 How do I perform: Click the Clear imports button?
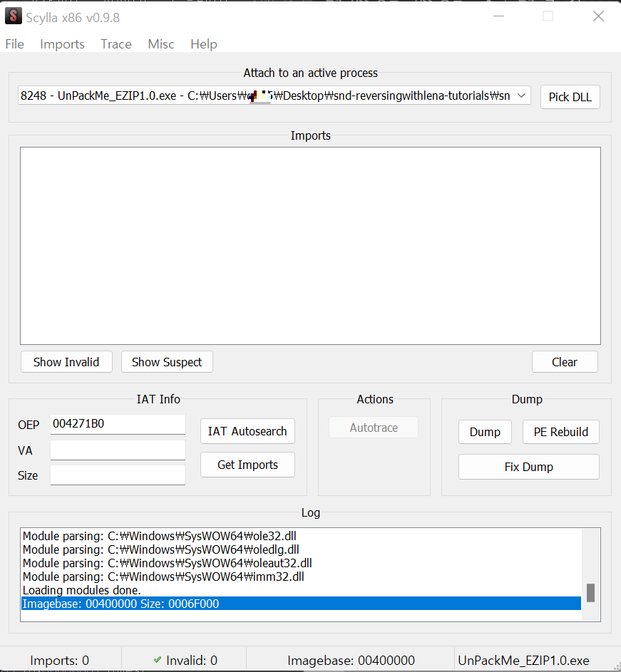coord(565,362)
